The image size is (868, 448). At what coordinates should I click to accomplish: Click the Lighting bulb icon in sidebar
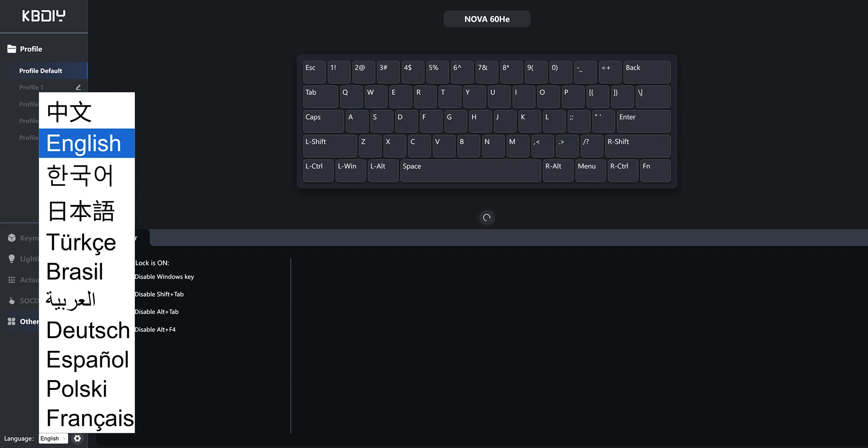(12, 259)
